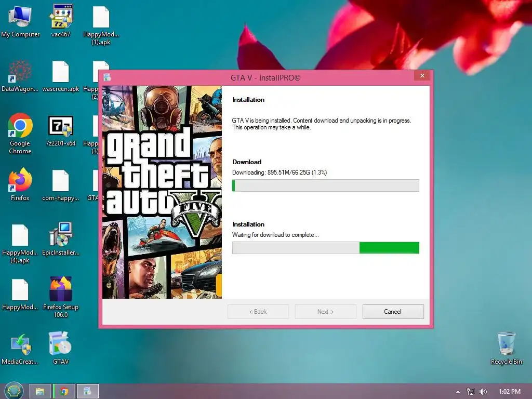Select the Firefox Setup 106.0 icon
This screenshot has width=532, height=399.
click(61, 297)
